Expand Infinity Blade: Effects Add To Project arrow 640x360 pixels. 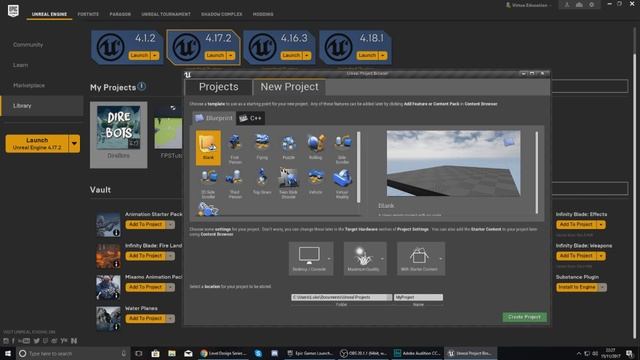[x=601, y=224]
